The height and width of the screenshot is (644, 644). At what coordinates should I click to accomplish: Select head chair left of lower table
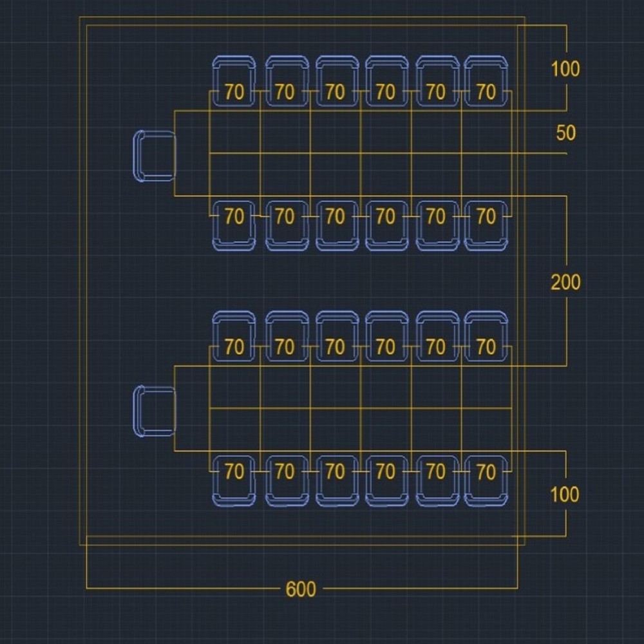(x=155, y=412)
